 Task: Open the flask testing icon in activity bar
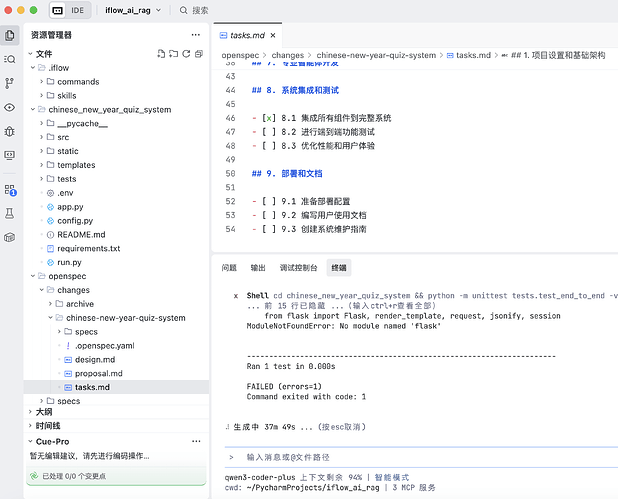click(9, 214)
